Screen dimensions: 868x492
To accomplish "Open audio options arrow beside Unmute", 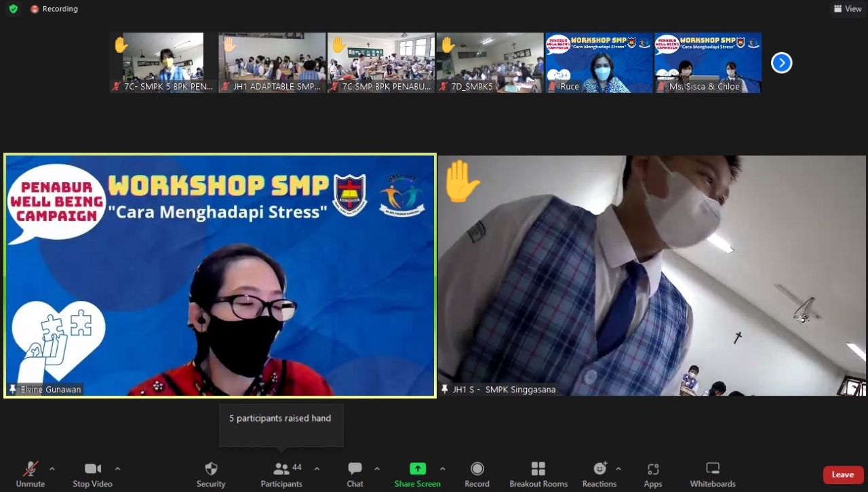I will (x=52, y=469).
